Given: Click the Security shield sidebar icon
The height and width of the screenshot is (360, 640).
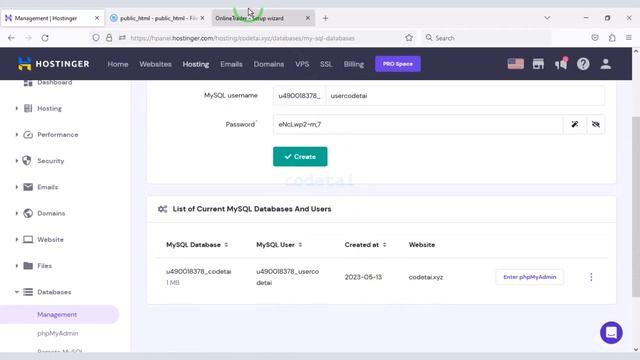Looking at the screenshot, I should 27,160.
